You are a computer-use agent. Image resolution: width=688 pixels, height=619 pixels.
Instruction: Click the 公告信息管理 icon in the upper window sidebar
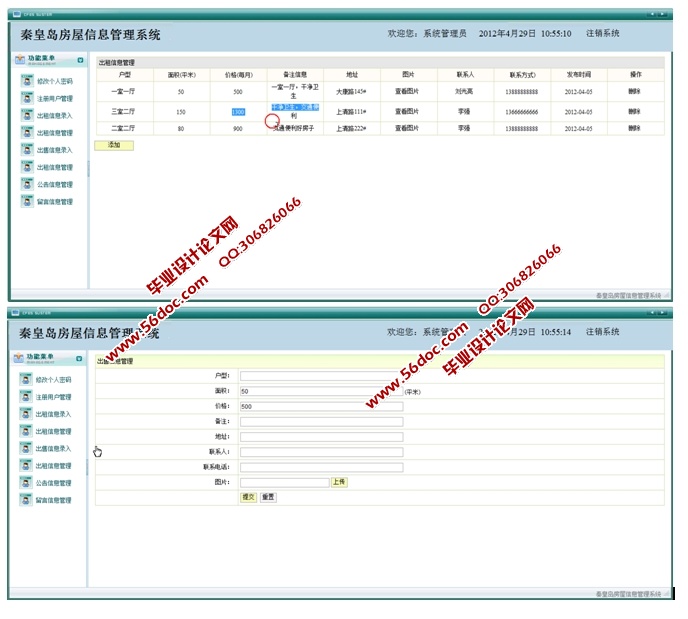[28, 184]
